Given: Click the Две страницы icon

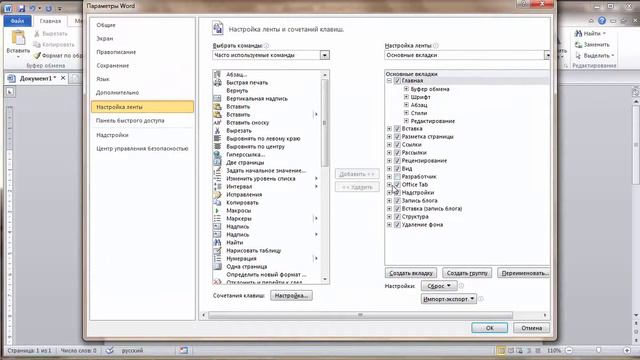Looking at the screenshot, I should pyautogui.click(x=217, y=162).
